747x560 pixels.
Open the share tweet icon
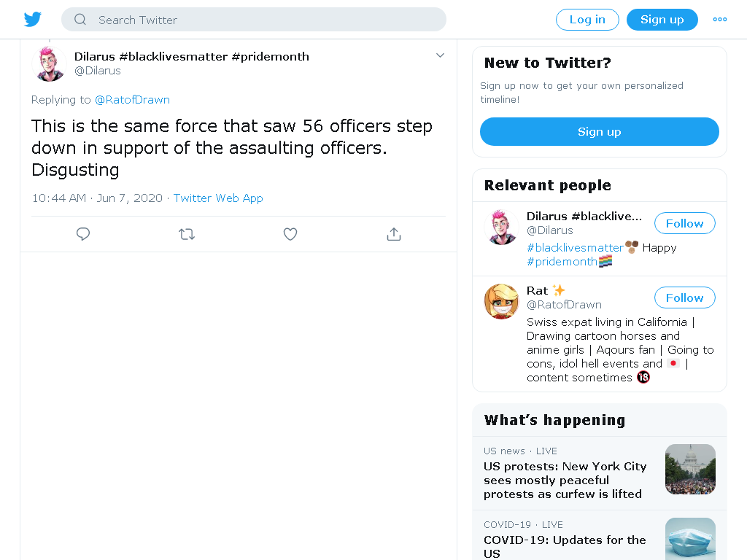[x=393, y=234]
